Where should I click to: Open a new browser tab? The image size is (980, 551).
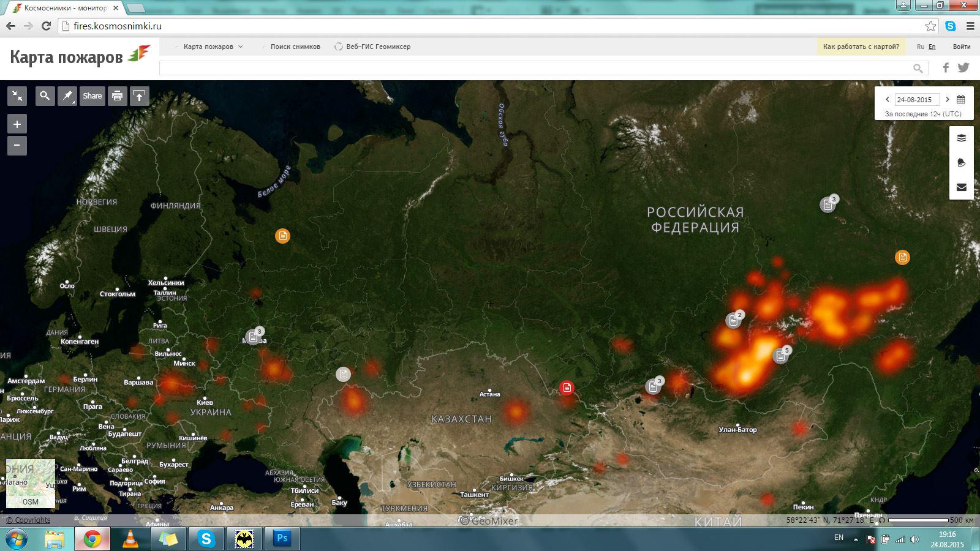pos(135,8)
